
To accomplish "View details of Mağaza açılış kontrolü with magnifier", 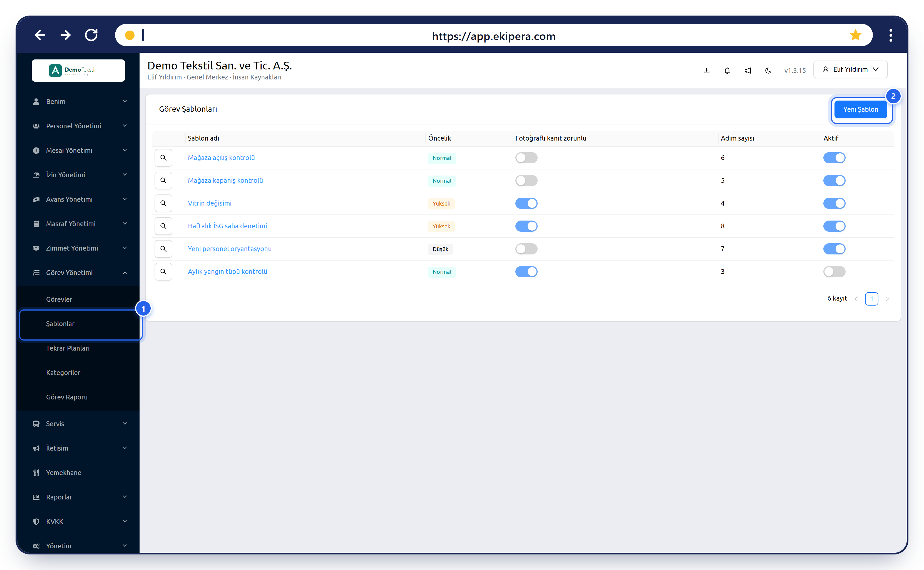I will (x=163, y=157).
